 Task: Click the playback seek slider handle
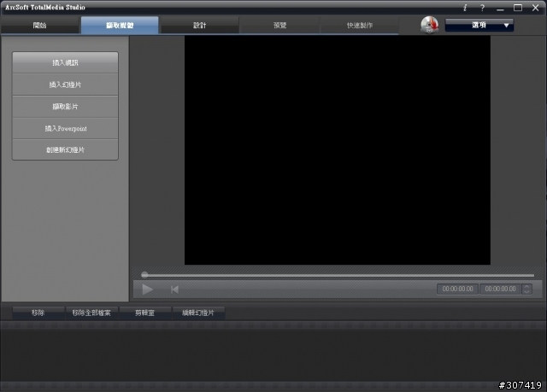click(x=144, y=275)
